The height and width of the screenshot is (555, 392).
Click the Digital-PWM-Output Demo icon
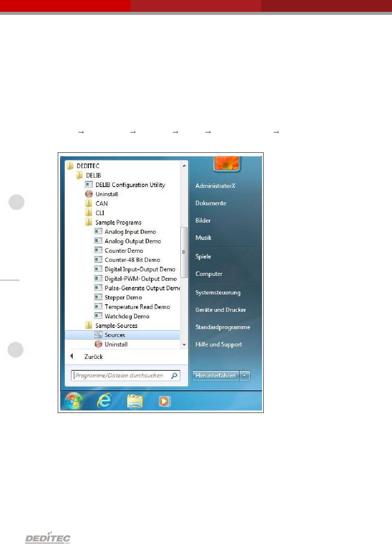[98, 279]
